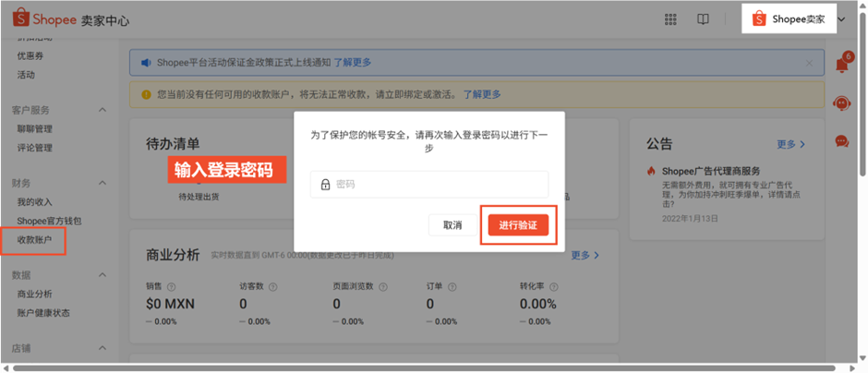Click the vertical page scrollbar
This screenshot has width=868, height=373.
863,94
